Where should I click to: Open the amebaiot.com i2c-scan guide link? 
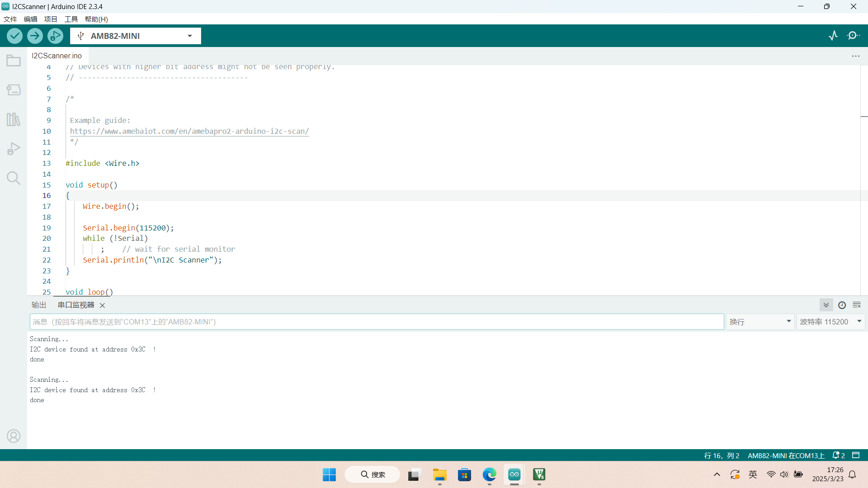coord(189,131)
